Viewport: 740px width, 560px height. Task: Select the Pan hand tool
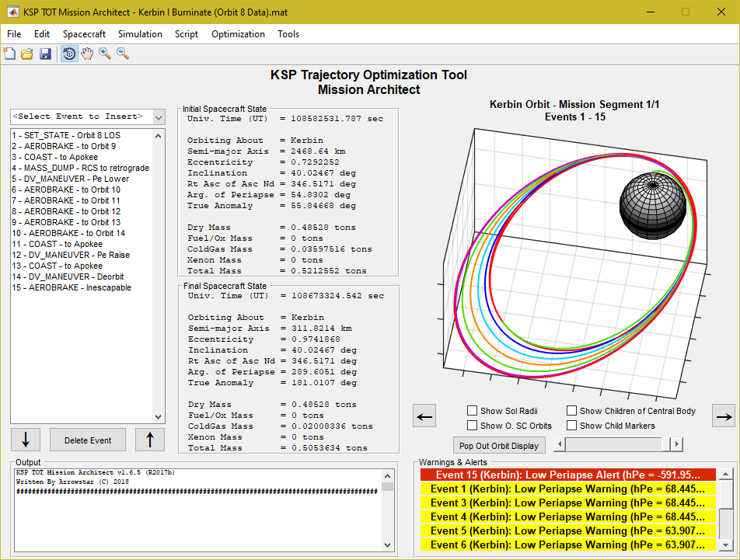(87, 54)
